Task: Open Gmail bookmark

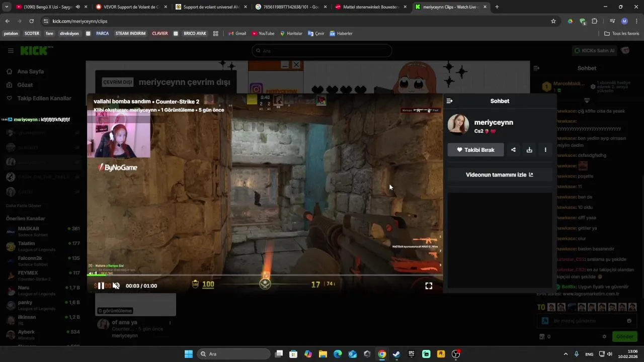Action: pos(237,34)
